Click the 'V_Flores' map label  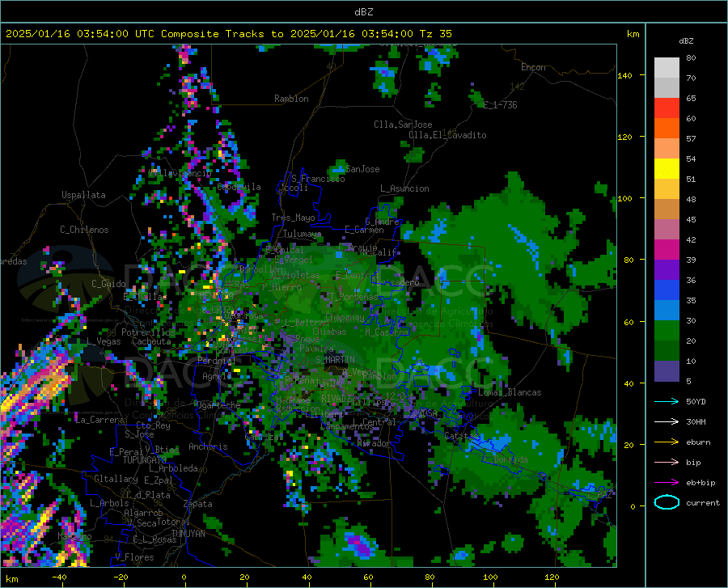(134, 557)
